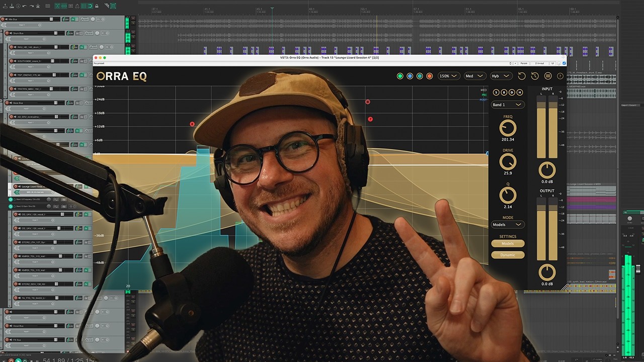Toggle the metronome icon in the REAPER toolbar
The image size is (644, 362).
(38, 6)
